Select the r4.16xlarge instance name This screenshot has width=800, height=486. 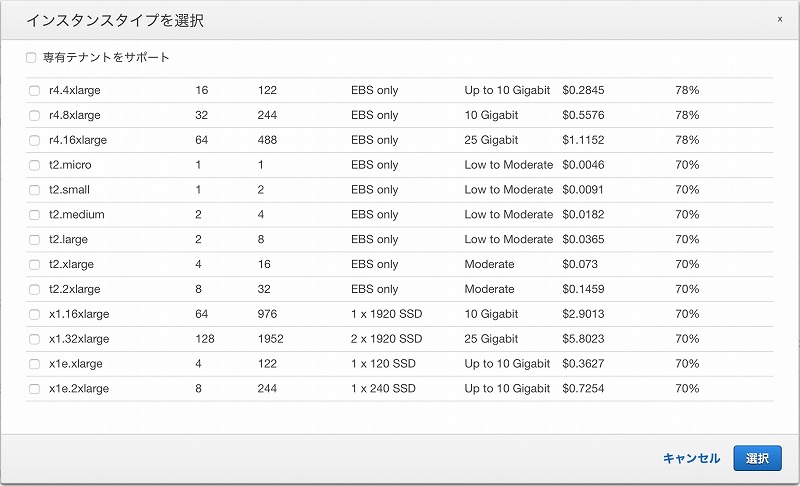click(x=78, y=140)
